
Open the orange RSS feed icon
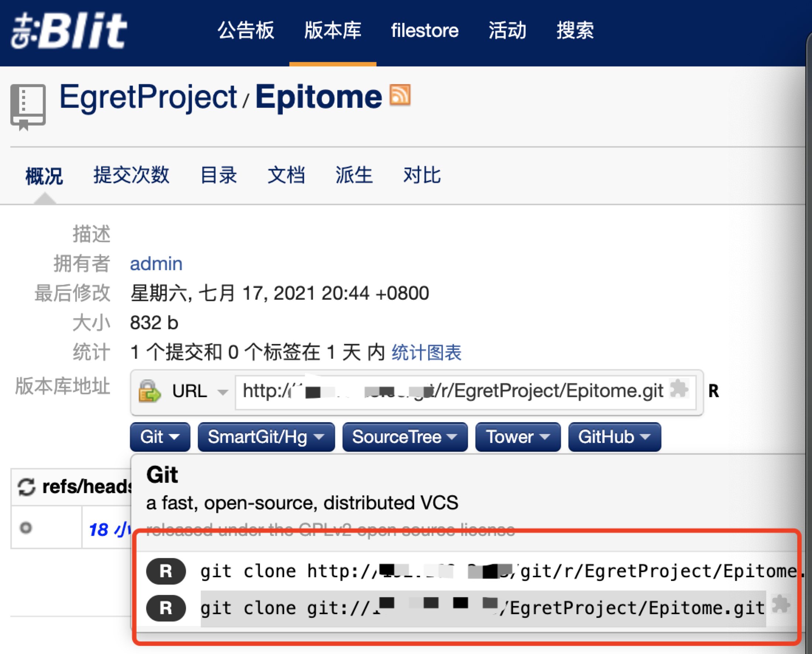[x=400, y=95]
